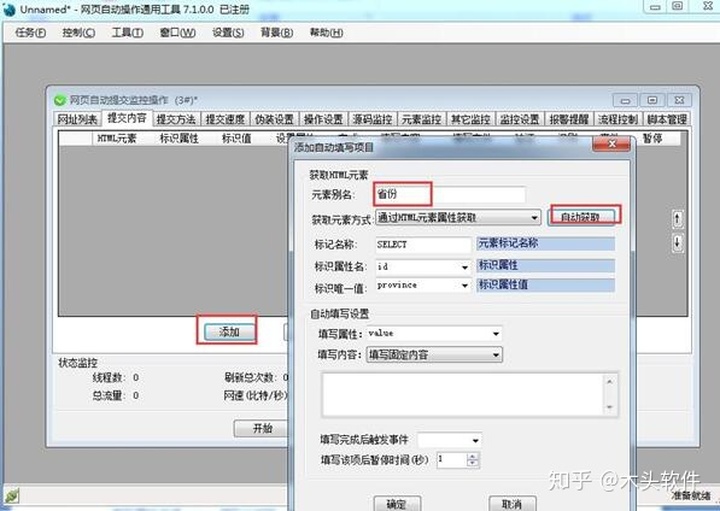Open the 窗口(W) menu
Image resolution: width=720 pixels, height=511 pixels.
[177, 33]
